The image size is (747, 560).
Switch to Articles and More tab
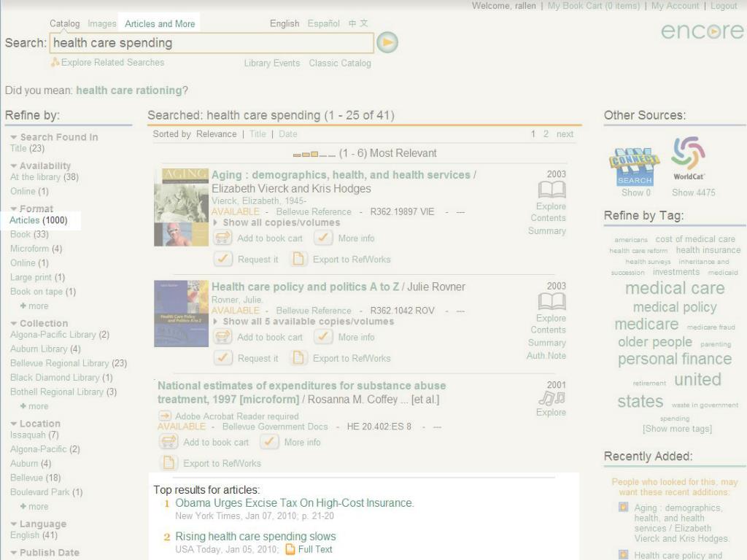click(x=160, y=23)
